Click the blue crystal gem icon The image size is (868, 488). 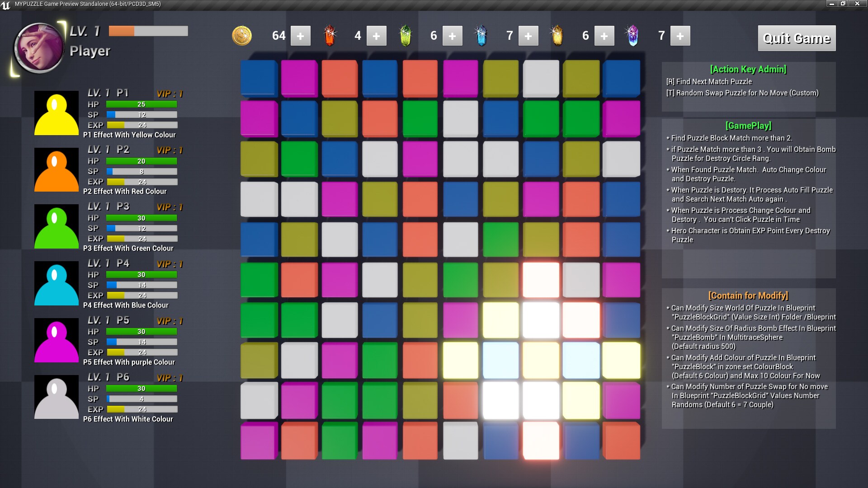point(481,36)
